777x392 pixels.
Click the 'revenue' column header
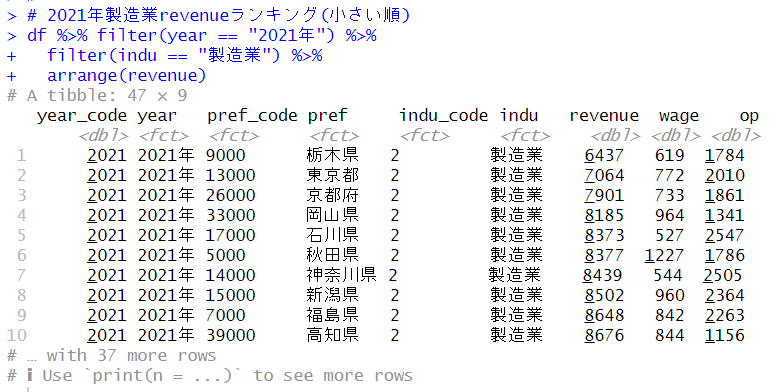click(x=604, y=116)
